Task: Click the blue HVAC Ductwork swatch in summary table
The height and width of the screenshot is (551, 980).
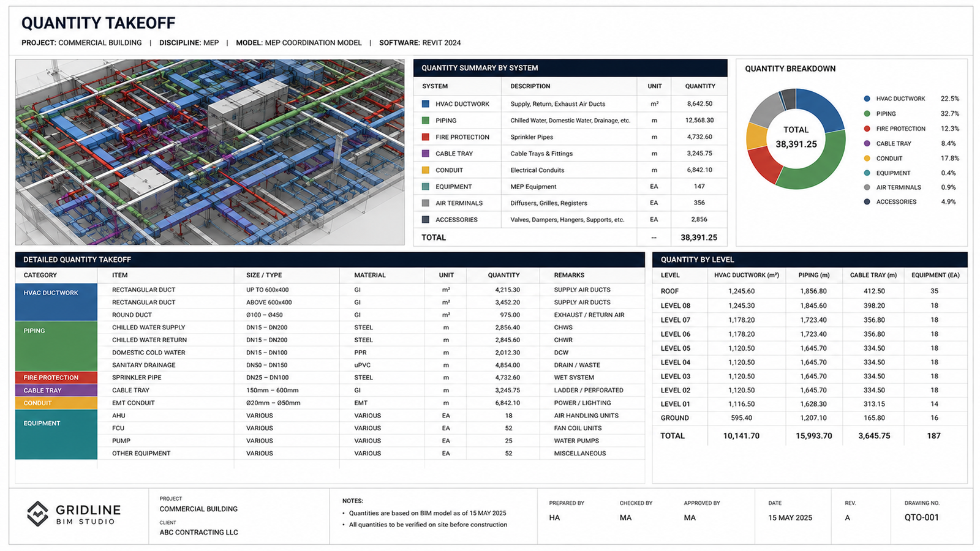Action: 426,104
